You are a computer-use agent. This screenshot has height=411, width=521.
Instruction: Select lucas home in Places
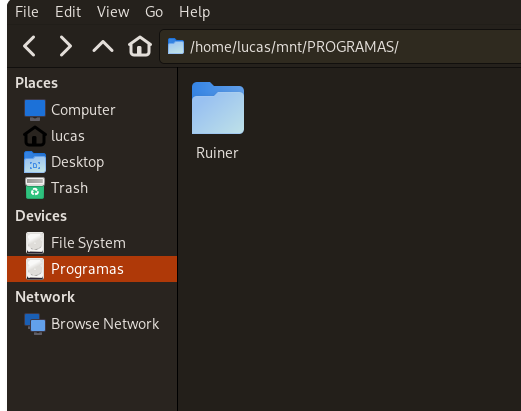click(x=92, y=136)
